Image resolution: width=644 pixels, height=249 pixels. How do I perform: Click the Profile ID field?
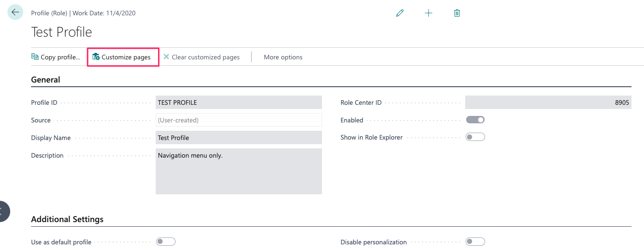click(x=239, y=102)
